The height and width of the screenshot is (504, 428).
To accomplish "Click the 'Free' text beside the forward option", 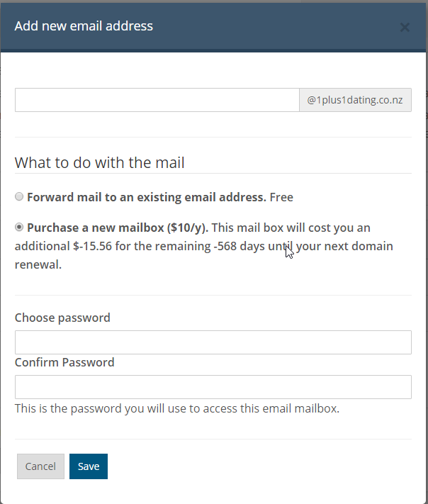I will pos(281,197).
